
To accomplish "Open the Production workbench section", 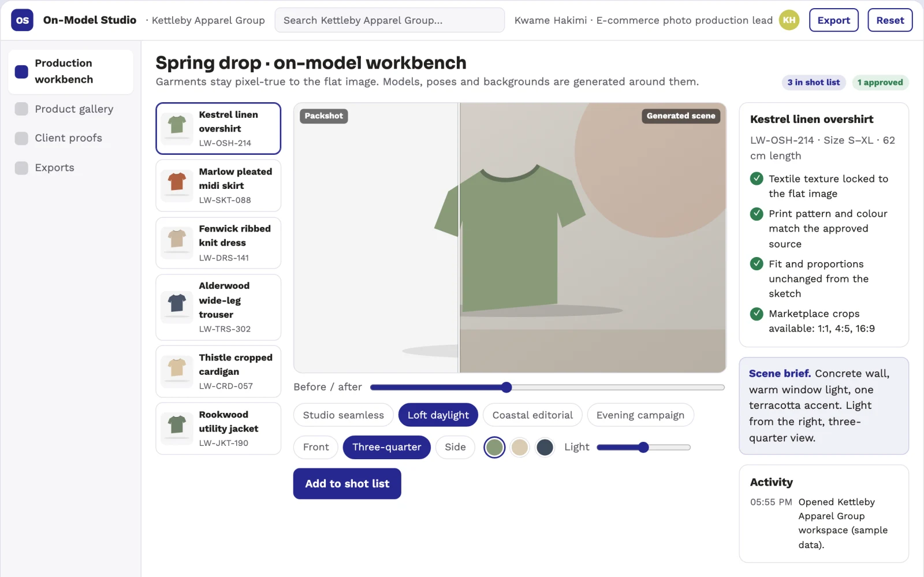I will click(71, 72).
